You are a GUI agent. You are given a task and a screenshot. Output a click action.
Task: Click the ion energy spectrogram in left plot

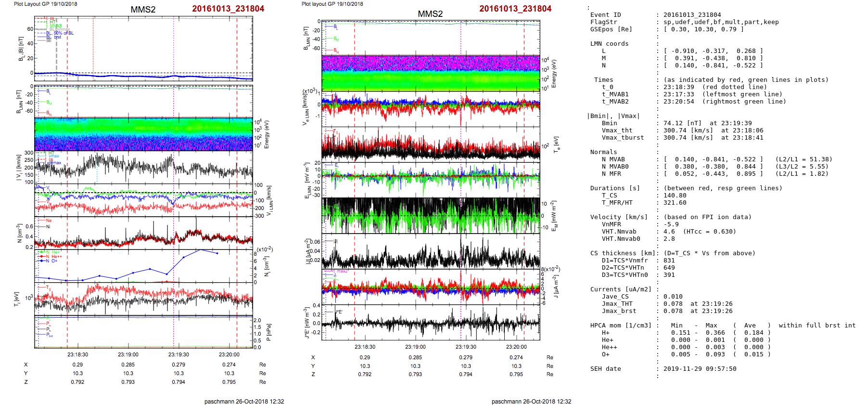(143, 134)
